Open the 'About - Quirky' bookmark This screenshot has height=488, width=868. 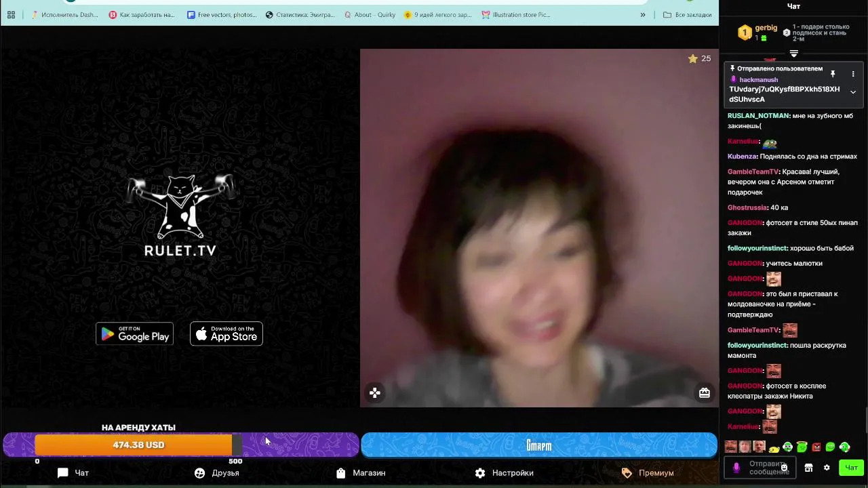coord(370,14)
